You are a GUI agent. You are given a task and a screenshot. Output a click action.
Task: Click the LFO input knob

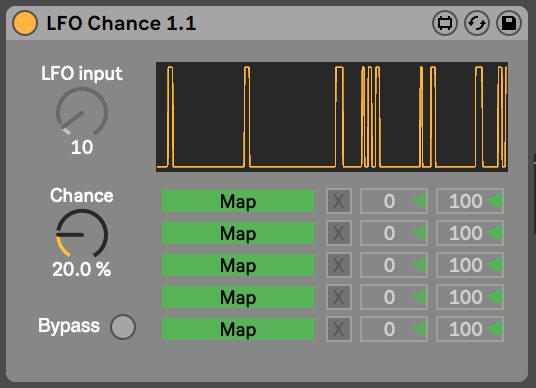point(82,112)
